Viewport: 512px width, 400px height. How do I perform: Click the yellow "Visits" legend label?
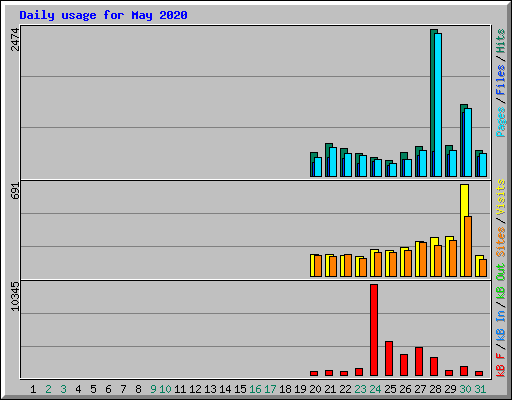tap(501, 197)
